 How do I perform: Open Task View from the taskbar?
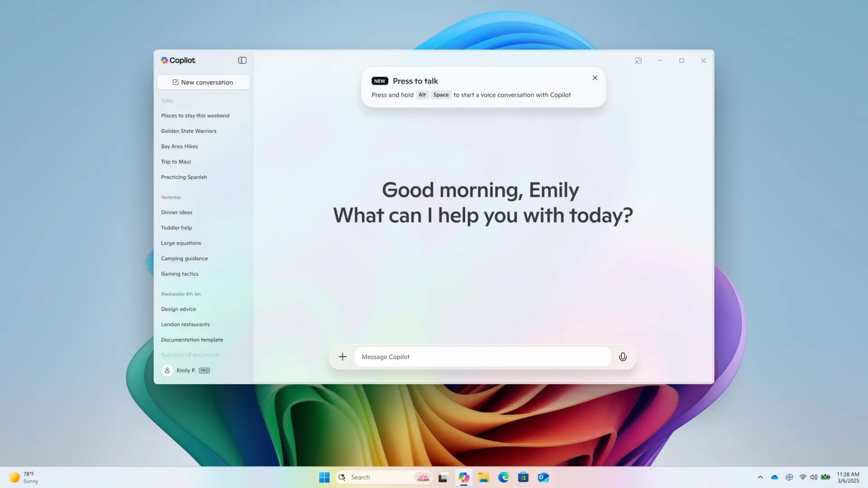click(443, 477)
